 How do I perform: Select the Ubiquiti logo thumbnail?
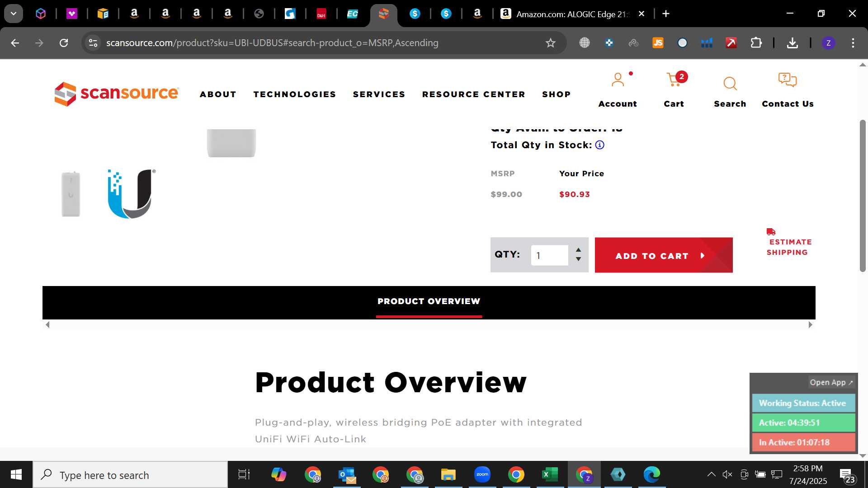131,194
